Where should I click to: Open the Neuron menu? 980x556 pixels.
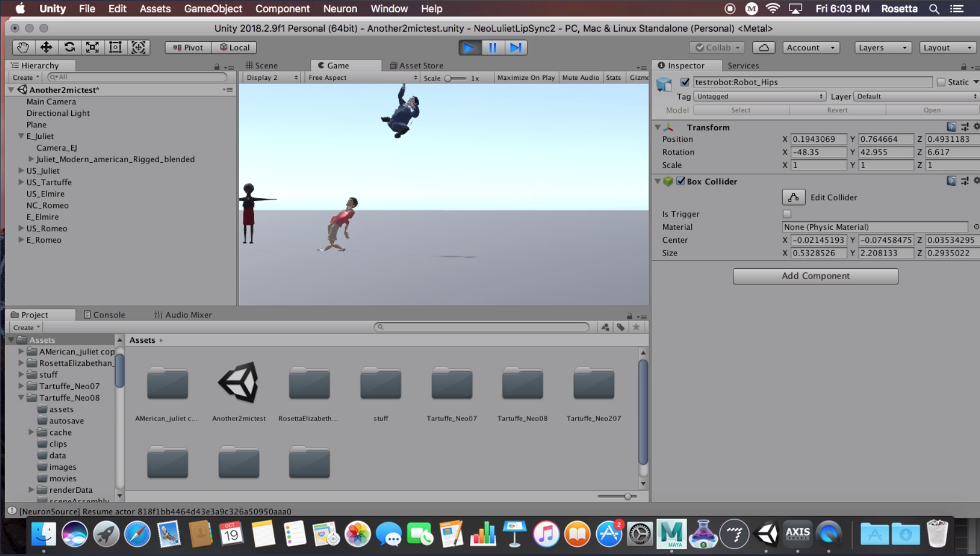click(x=340, y=9)
